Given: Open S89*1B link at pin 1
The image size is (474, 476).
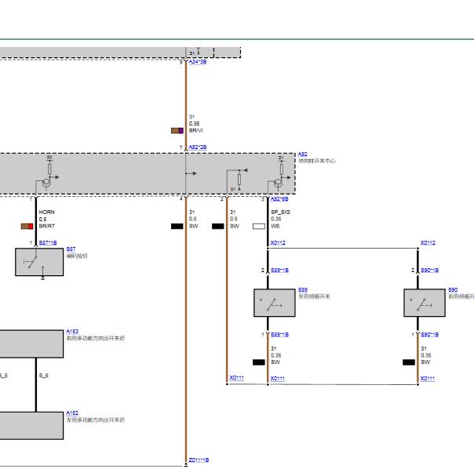Looking at the screenshot, I should coord(279,335).
